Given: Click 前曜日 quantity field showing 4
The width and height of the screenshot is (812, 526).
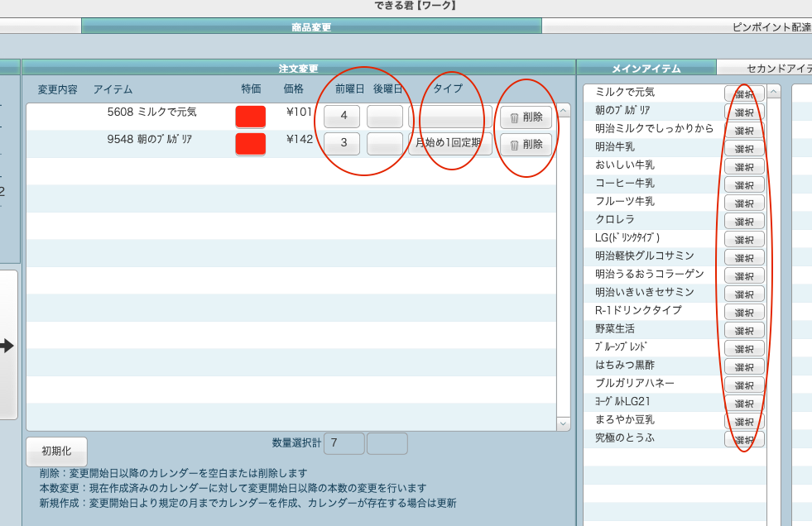Looking at the screenshot, I should tap(344, 117).
